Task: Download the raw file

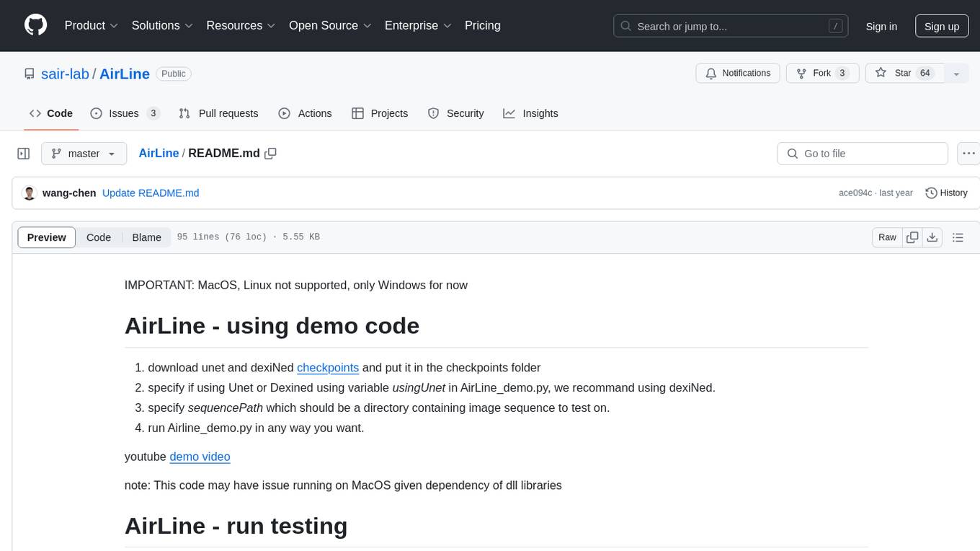Action: 932,237
